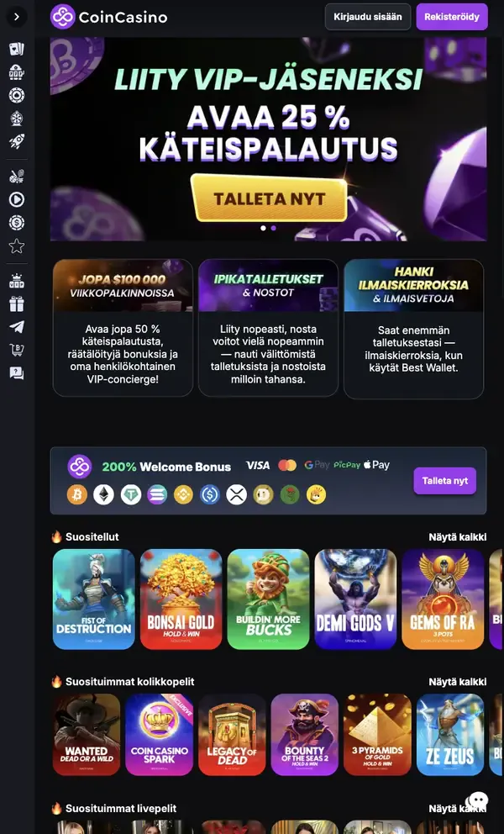Select the sports rackets sidebar icon
This screenshot has width=504, height=834.
[17, 176]
